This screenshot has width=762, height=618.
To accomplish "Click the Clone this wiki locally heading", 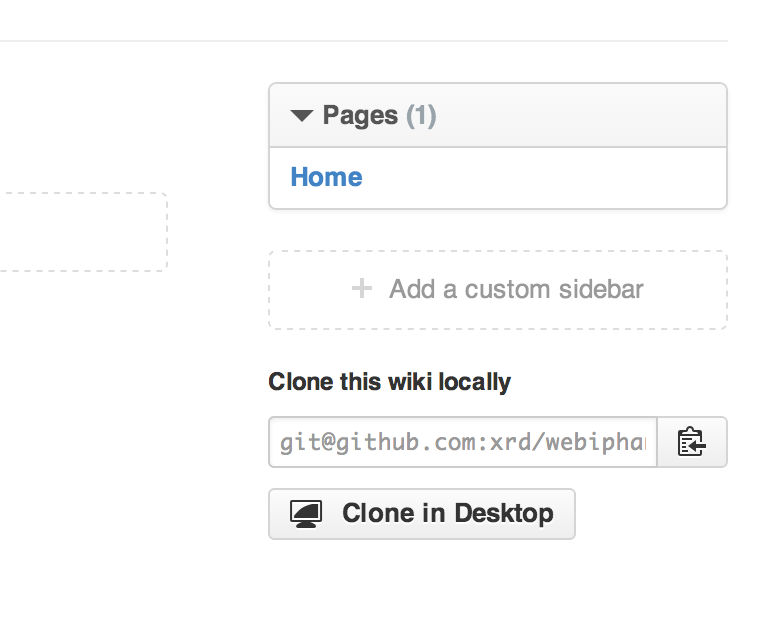I will (389, 382).
